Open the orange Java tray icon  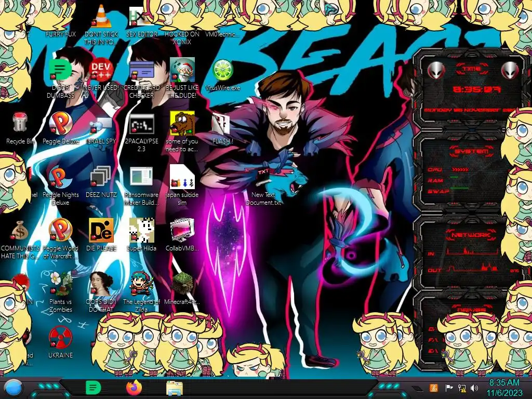click(x=433, y=388)
